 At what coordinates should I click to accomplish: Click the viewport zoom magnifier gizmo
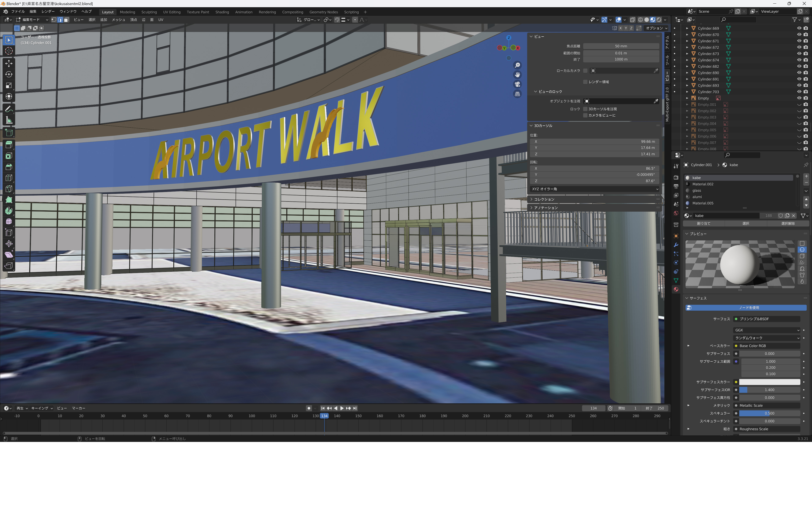517,65
